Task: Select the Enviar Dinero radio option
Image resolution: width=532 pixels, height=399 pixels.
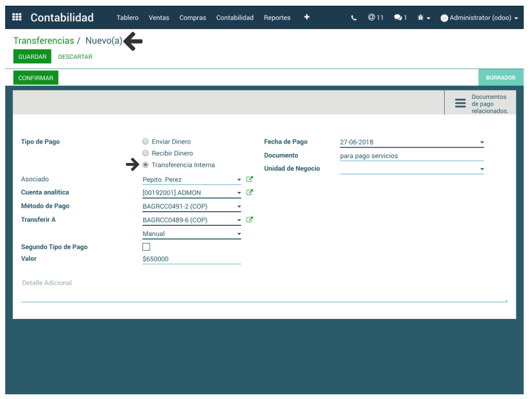Action: [146, 141]
